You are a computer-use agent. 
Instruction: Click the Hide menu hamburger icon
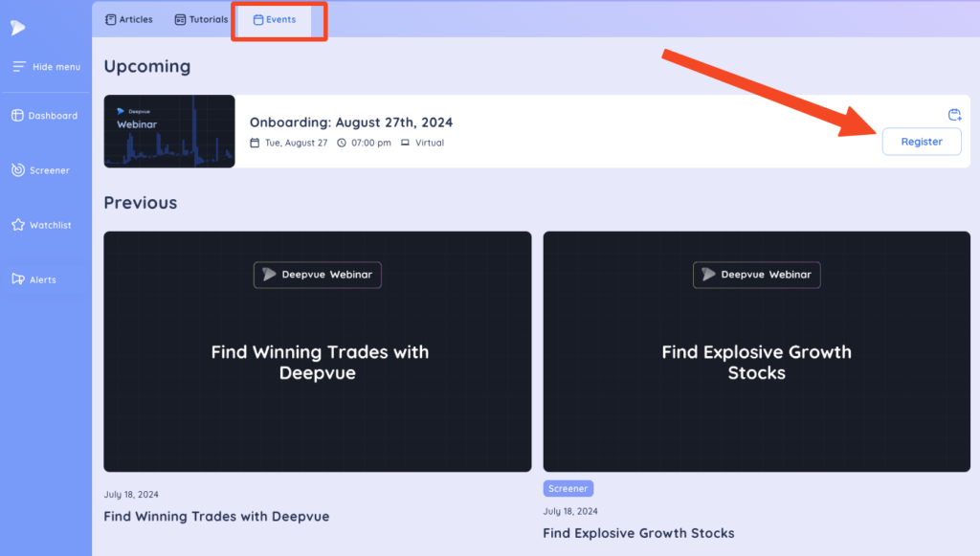point(19,66)
